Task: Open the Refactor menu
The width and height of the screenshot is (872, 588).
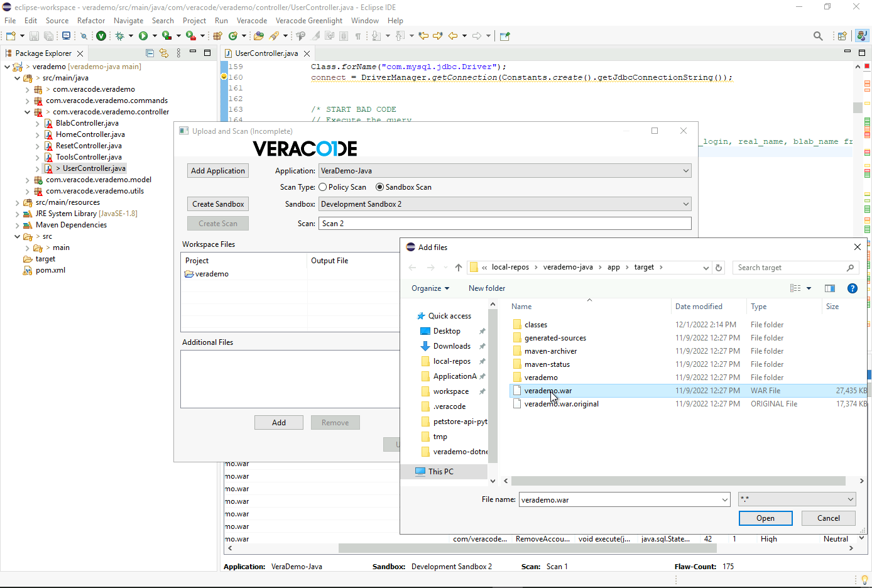Action: 91,21
